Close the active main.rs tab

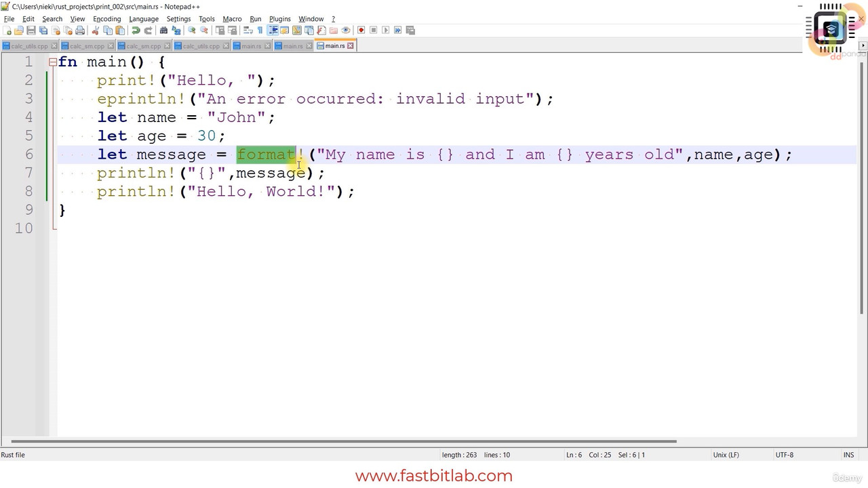click(x=351, y=45)
